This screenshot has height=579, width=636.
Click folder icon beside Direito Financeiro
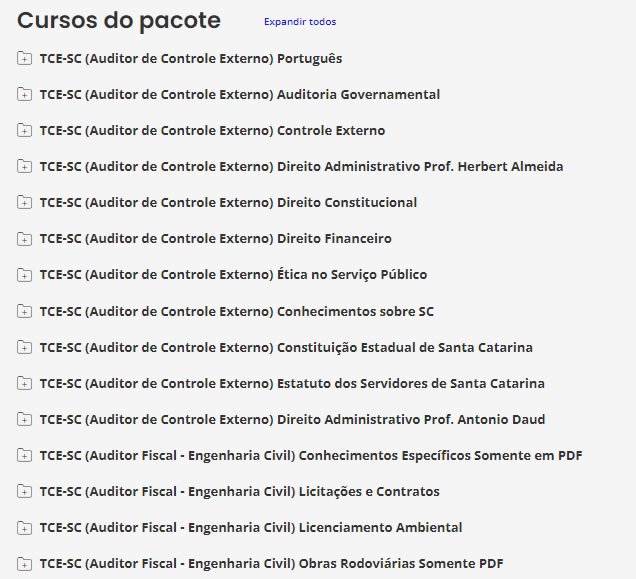pos(24,238)
